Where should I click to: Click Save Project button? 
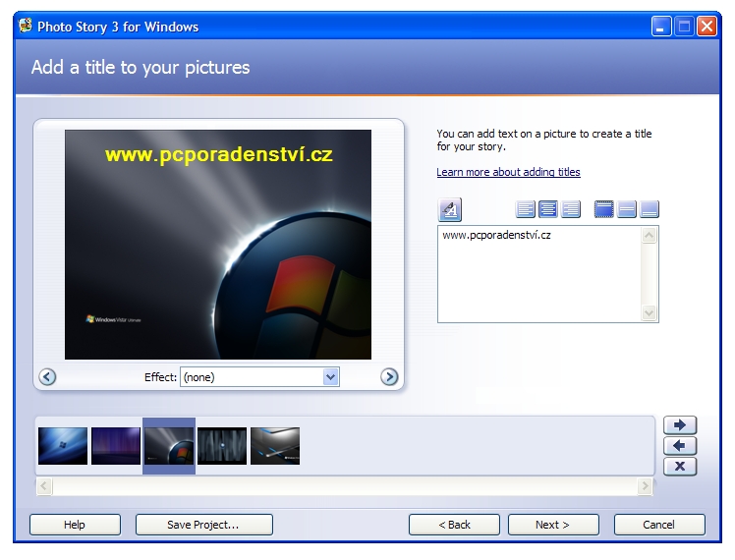point(204,525)
